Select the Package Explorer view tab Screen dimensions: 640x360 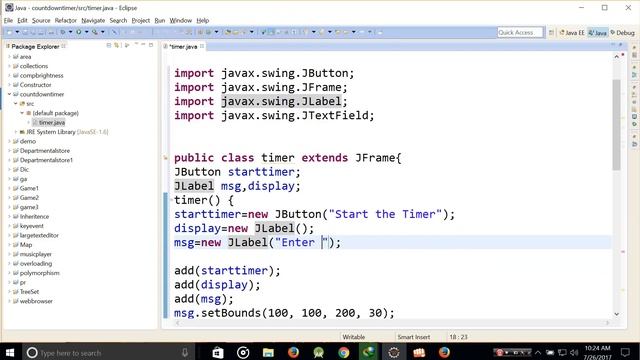coord(35,47)
